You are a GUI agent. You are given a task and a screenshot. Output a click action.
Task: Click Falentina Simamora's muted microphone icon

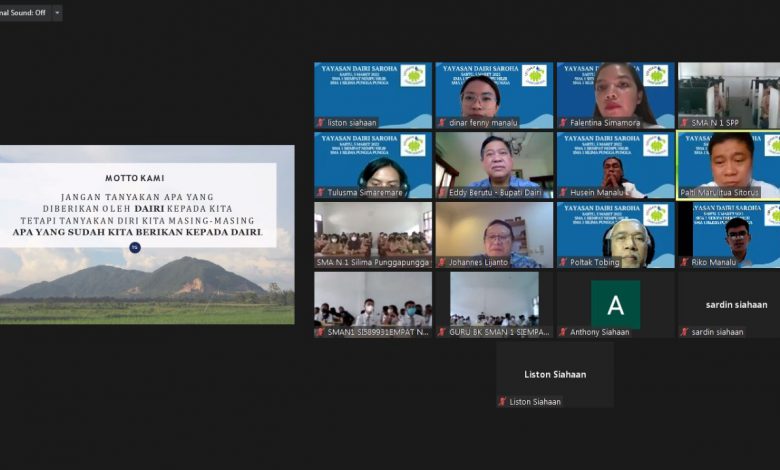(563, 123)
